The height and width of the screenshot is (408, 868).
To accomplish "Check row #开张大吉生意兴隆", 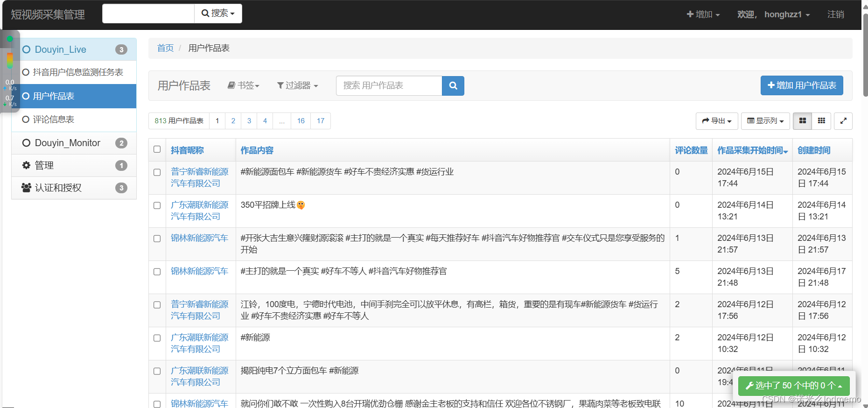I will pyautogui.click(x=157, y=239).
